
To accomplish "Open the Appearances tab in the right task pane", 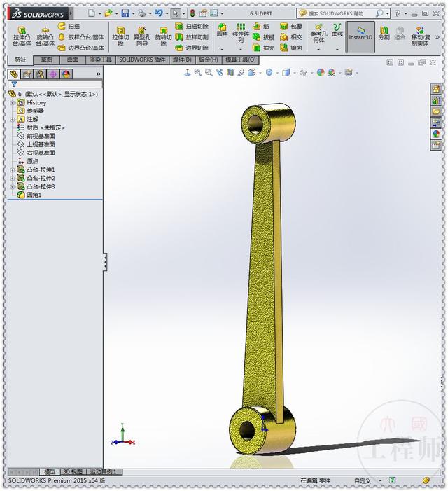I will click(x=436, y=134).
